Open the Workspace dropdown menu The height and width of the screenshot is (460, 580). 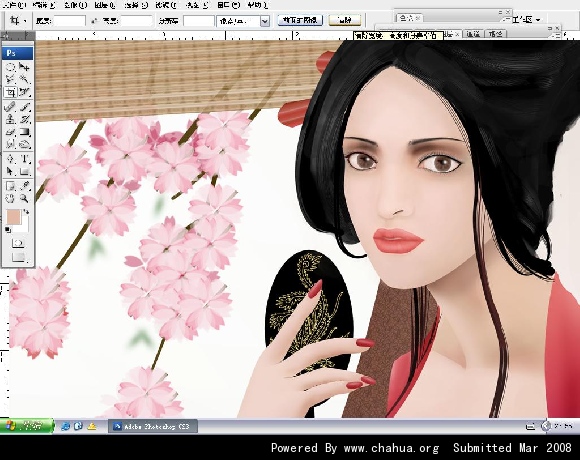point(527,20)
